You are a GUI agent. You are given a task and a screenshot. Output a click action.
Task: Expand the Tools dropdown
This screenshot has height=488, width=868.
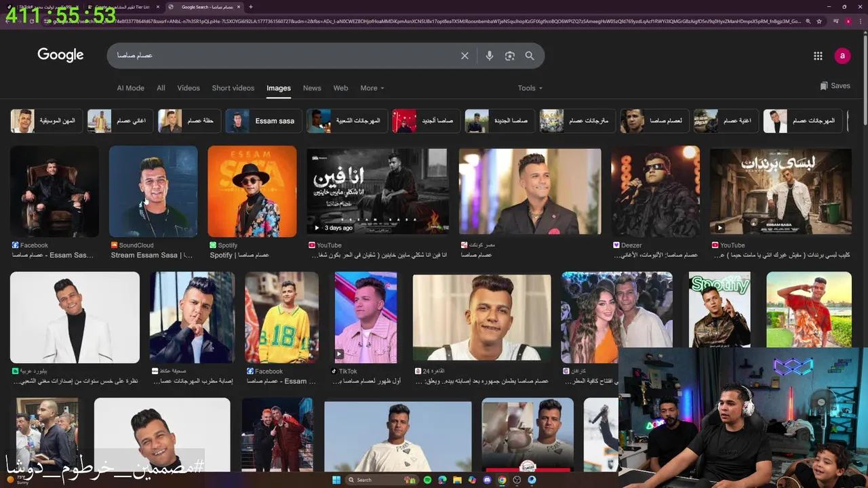pyautogui.click(x=530, y=88)
